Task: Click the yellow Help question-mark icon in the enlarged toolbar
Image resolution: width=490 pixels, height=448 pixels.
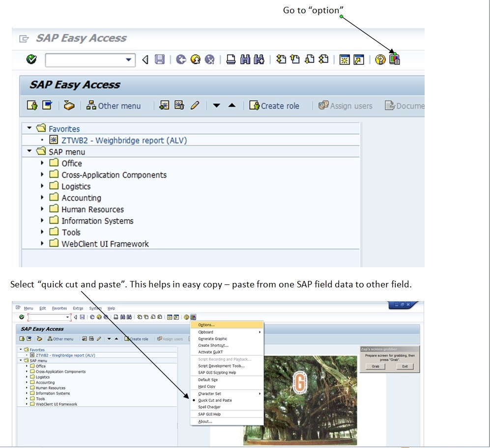Action: pos(380,59)
